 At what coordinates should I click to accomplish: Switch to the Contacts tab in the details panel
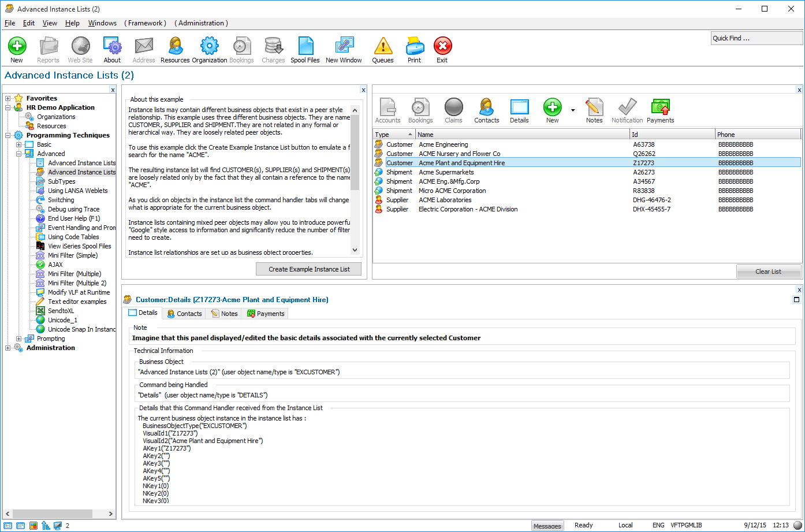[x=184, y=314]
